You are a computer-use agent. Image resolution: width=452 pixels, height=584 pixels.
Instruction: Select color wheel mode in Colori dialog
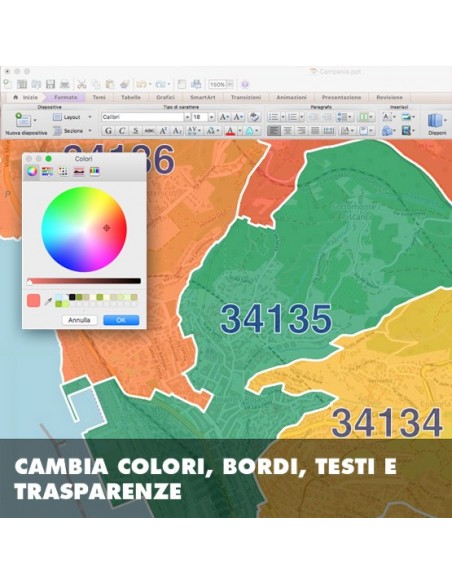tap(32, 171)
